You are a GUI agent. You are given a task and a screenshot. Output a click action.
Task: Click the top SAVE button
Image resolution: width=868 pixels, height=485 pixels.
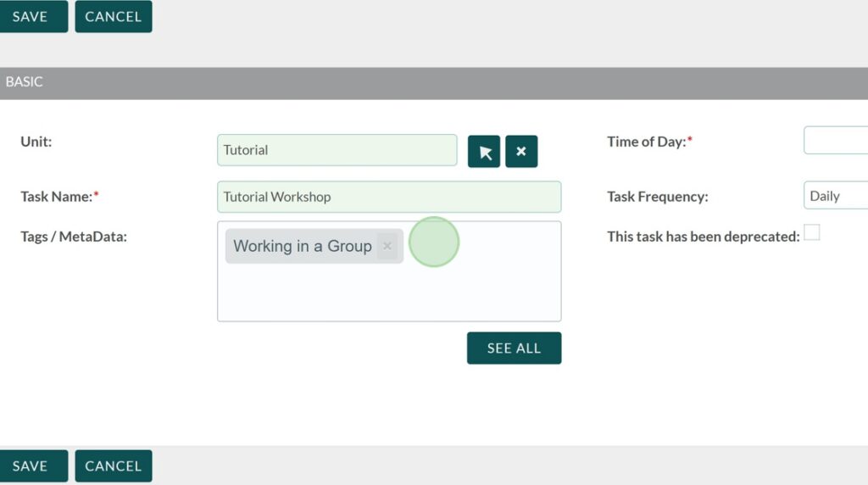[x=31, y=17]
